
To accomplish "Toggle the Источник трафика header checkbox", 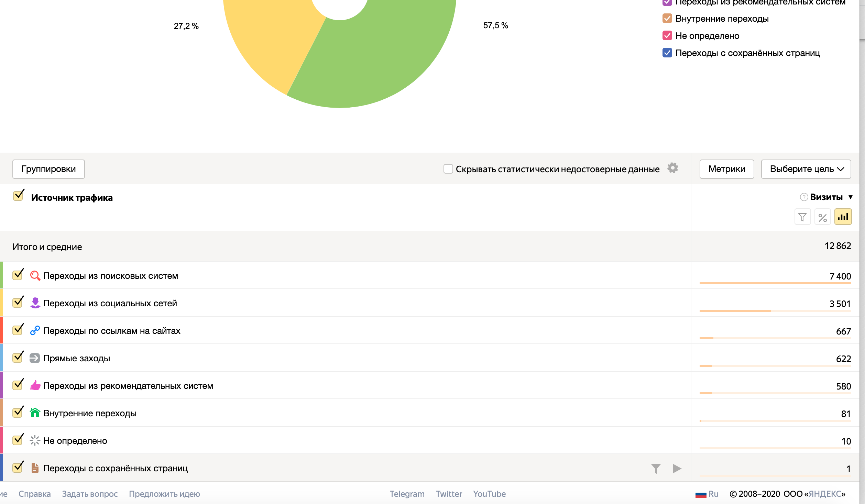I will [18, 196].
